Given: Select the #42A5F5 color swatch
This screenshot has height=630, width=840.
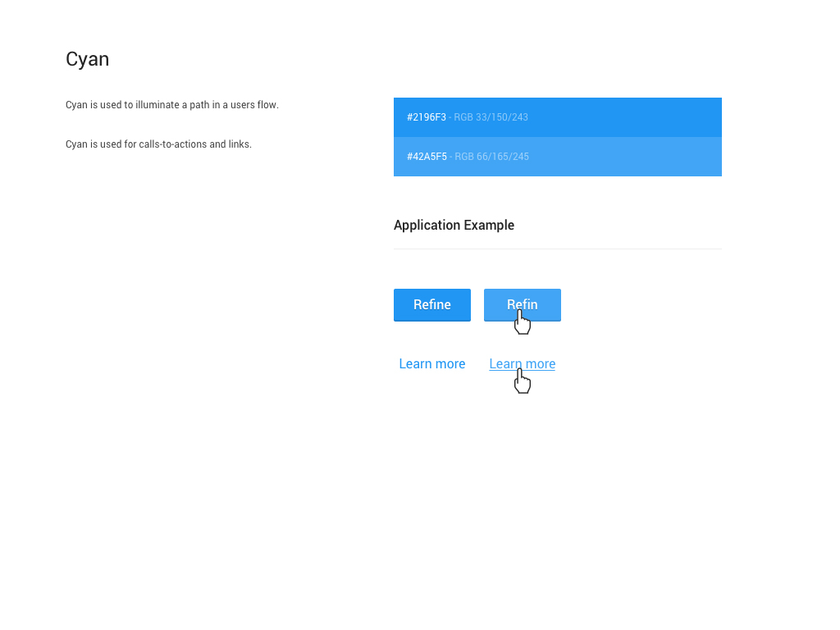Looking at the screenshot, I should [x=558, y=157].
